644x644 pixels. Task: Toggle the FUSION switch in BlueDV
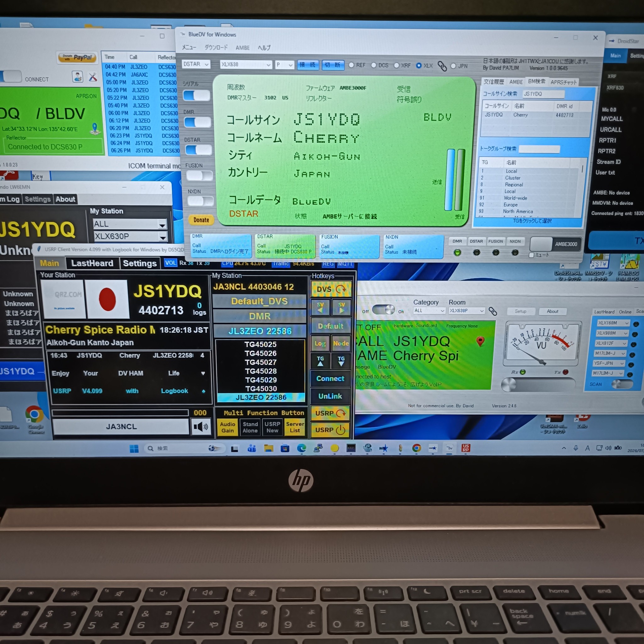point(200,175)
